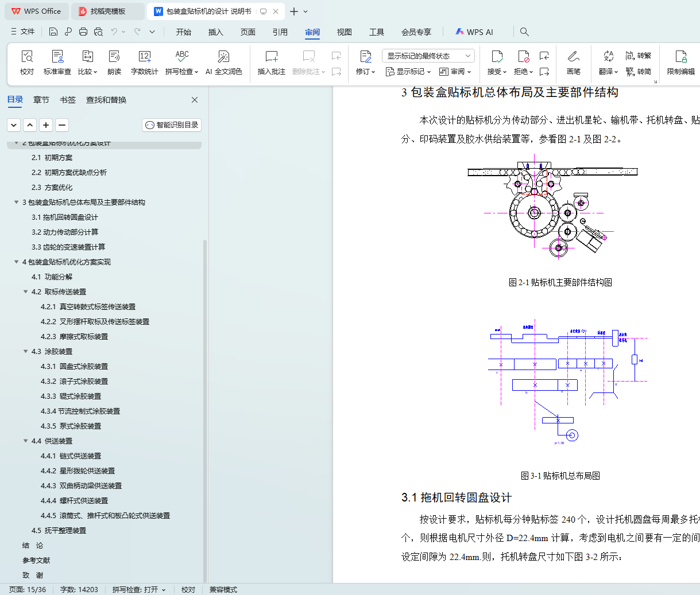Screen dimensions: 700x595
Task: Convert text with 转简 button
Action: pyautogui.click(x=639, y=72)
